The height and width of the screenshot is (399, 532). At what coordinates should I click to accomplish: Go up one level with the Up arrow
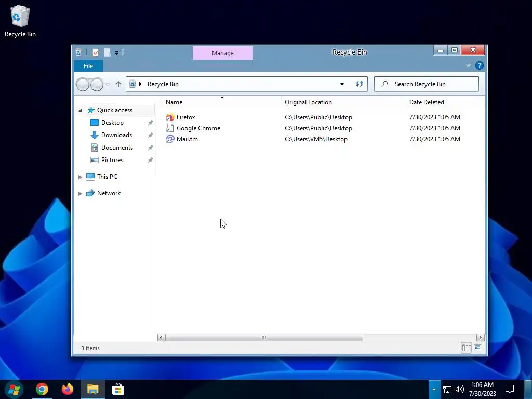click(118, 84)
